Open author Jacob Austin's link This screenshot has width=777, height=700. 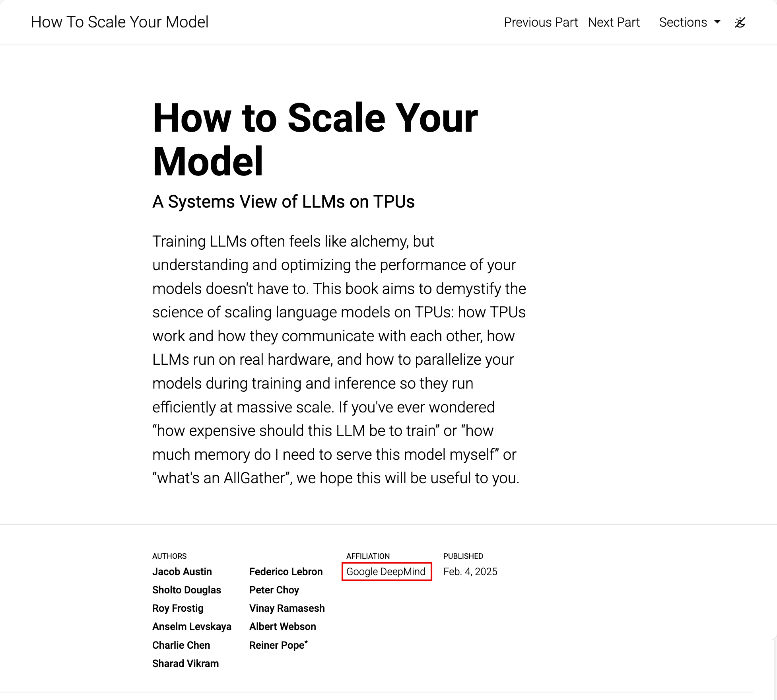pyautogui.click(x=182, y=572)
